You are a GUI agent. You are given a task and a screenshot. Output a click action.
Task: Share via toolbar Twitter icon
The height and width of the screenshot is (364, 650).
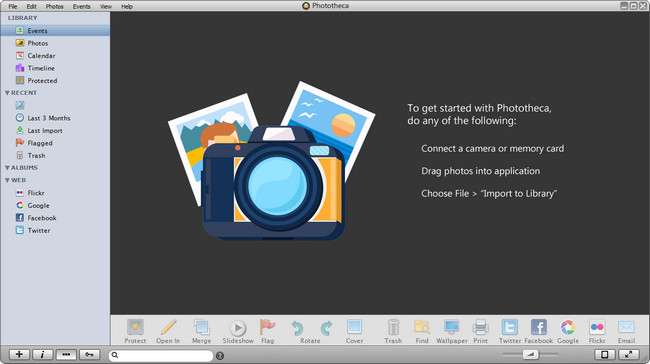[509, 327]
